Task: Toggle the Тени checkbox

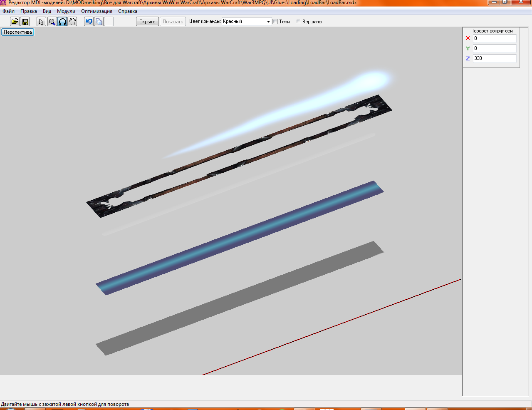Action: point(275,22)
